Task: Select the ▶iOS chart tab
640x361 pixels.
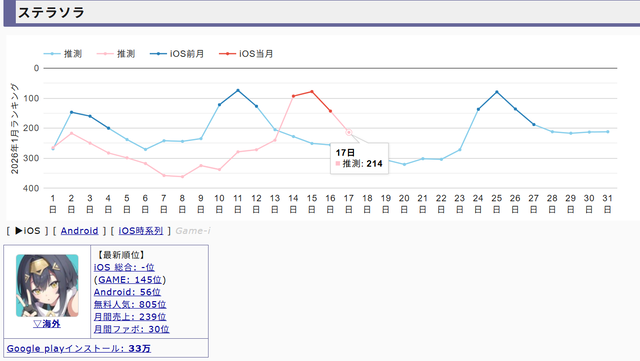Action: [27, 231]
